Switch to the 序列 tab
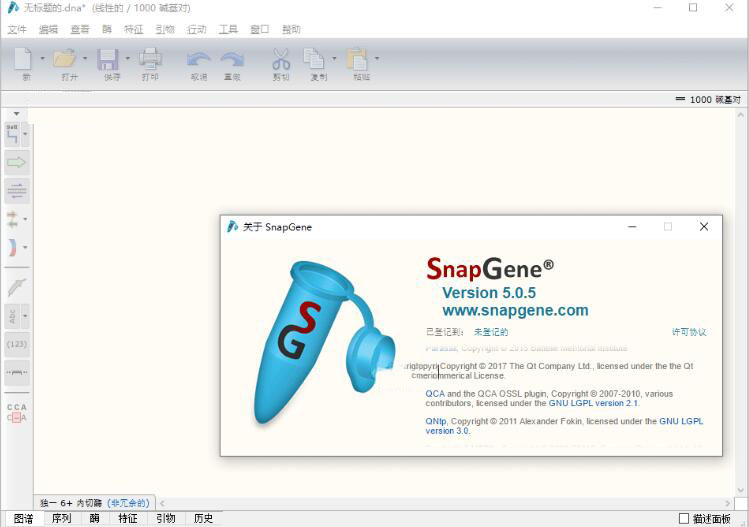This screenshot has width=749, height=527. tap(61, 518)
